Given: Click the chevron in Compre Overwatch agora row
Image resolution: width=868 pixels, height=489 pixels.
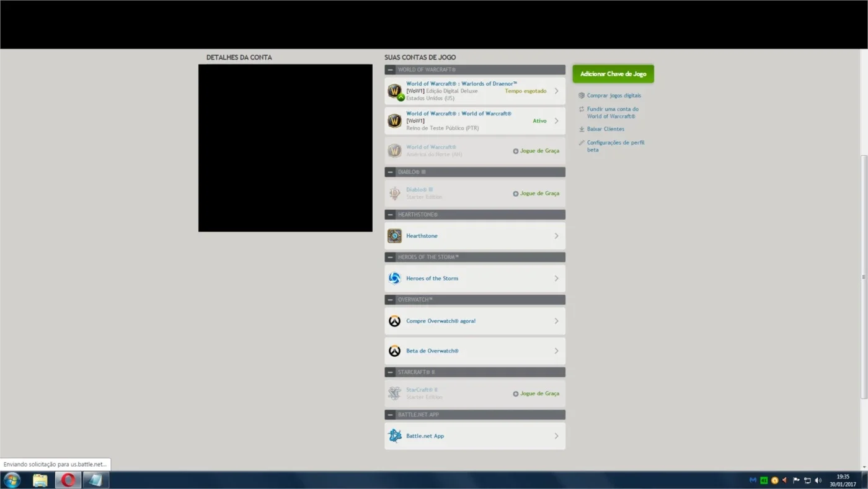Looking at the screenshot, I should [556, 321].
